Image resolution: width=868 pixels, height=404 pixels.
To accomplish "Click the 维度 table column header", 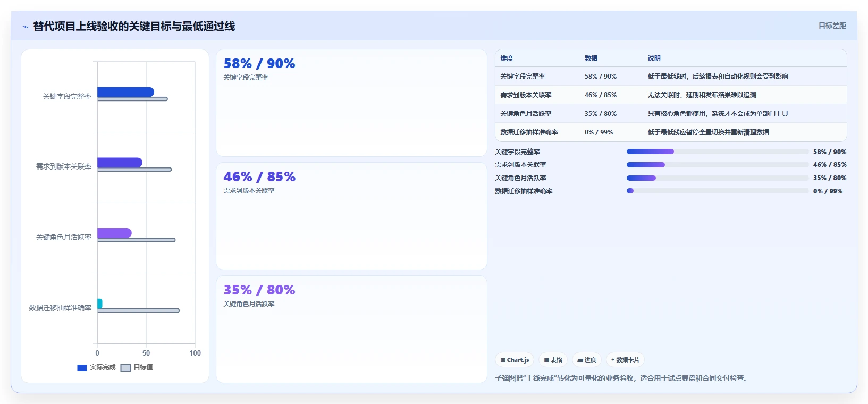I will pos(507,58).
